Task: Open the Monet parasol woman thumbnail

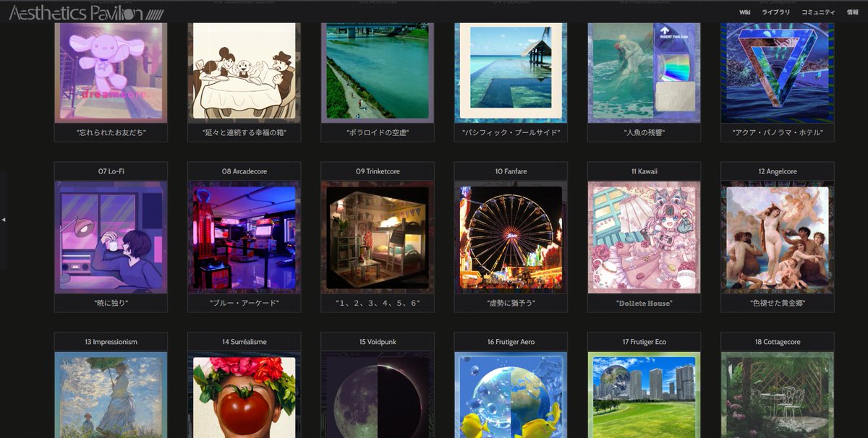Action: tap(111, 395)
